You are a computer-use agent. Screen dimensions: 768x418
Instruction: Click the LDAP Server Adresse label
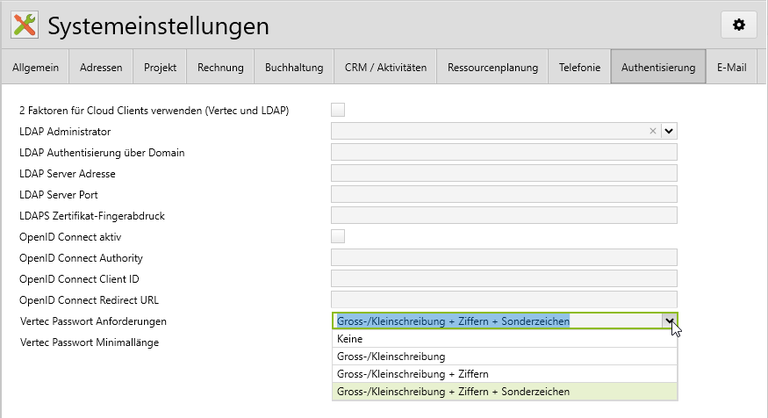click(x=67, y=173)
